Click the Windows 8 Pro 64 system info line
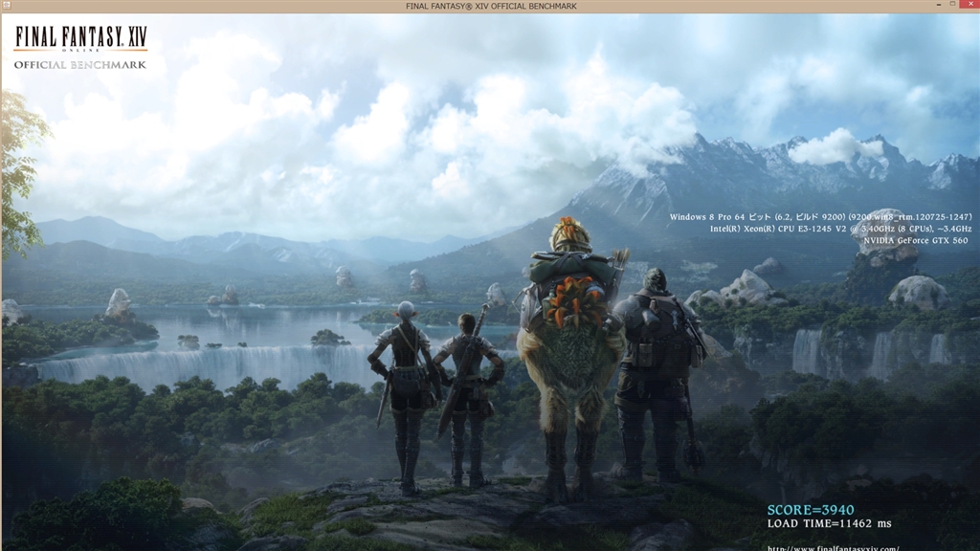This screenshot has height=551, width=980. 820,217
